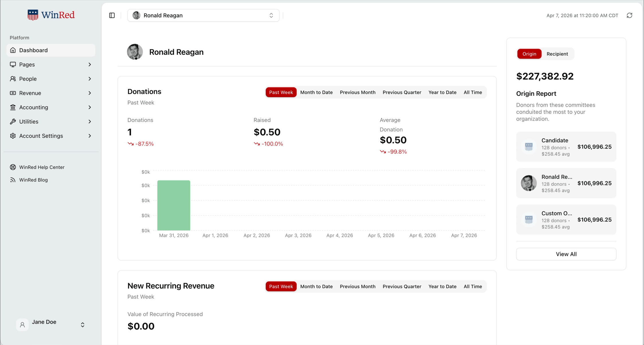Select Past Week in New Recurring Revenue

pos(281,287)
